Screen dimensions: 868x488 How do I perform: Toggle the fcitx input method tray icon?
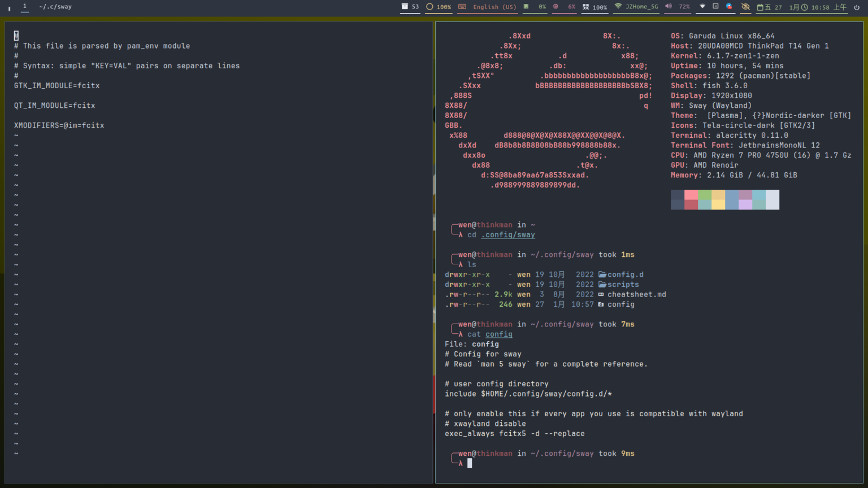pyautogui.click(x=715, y=6)
